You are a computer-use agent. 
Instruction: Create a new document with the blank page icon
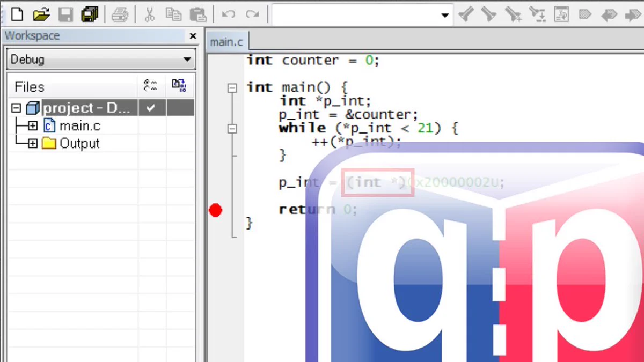17,14
